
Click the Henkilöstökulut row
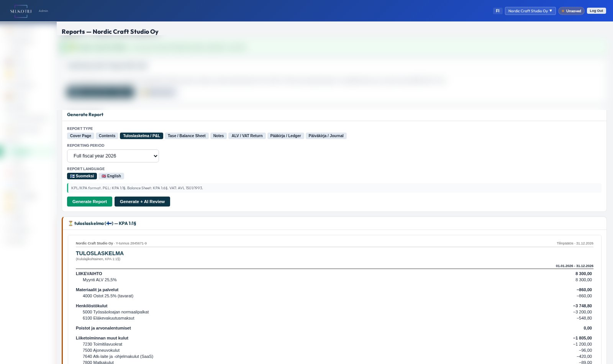tap(334, 306)
